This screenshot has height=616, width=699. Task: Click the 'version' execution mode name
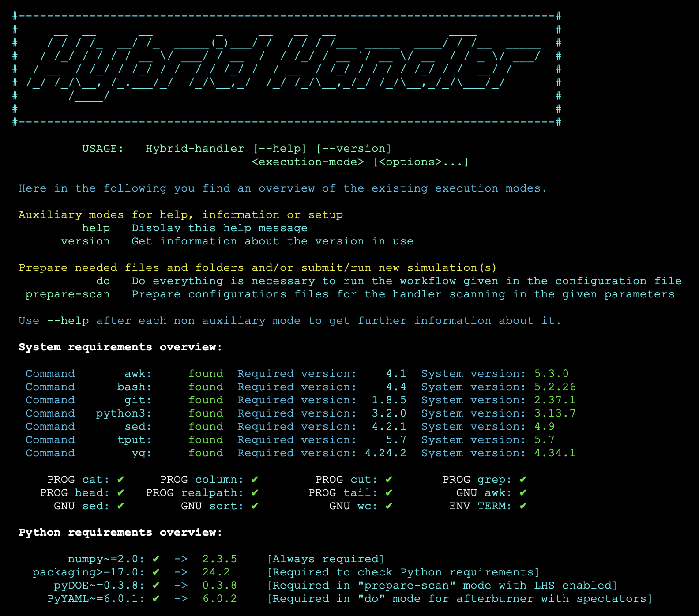pos(86,241)
